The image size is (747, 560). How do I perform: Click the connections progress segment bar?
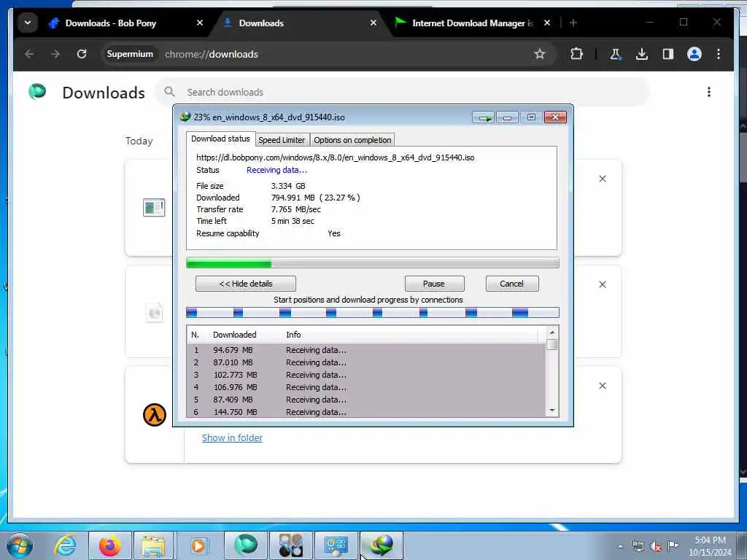tap(373, 313)
